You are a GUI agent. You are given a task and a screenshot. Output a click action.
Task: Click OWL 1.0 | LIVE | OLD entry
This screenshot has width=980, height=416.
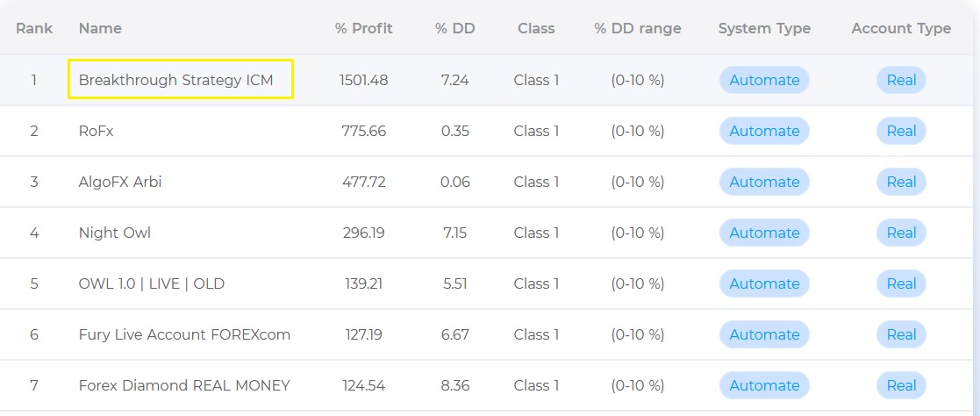click(151, 283)
